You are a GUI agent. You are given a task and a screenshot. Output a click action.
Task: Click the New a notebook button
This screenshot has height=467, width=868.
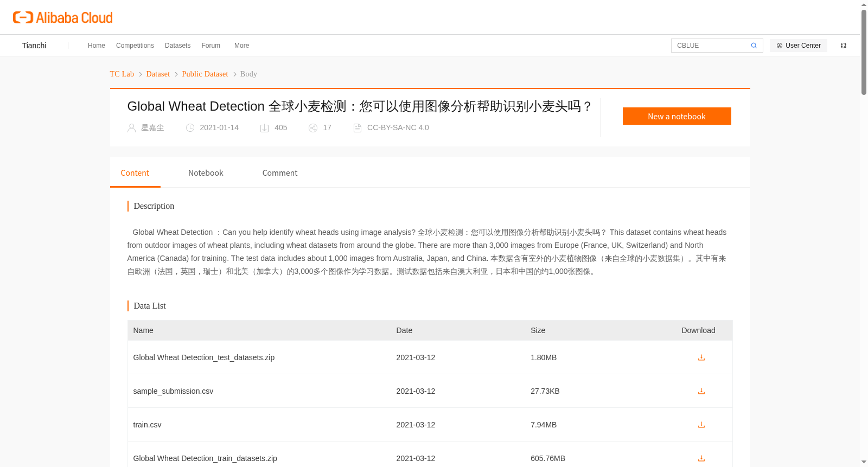pos(676,116)
